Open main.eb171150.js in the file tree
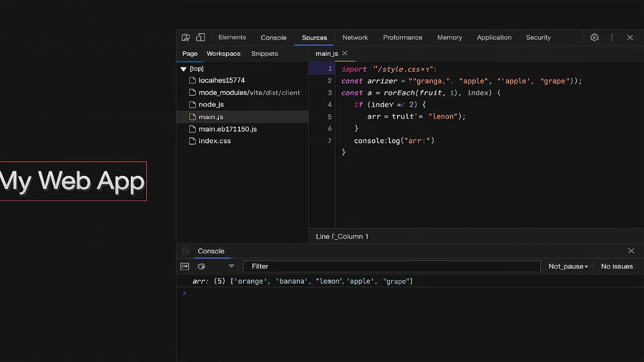This screenshot has width=644, height=362. pyautogui.click(x=227, y=129)
